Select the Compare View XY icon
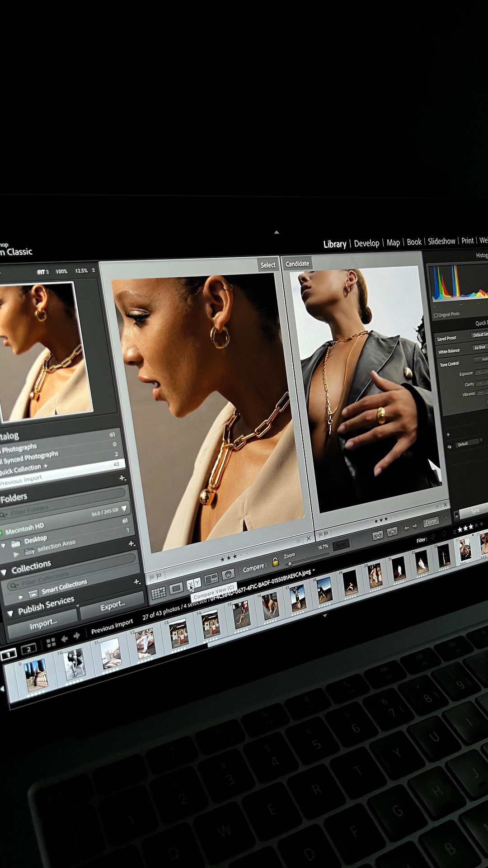Viewport: 488px width, 868px height. 193,584
